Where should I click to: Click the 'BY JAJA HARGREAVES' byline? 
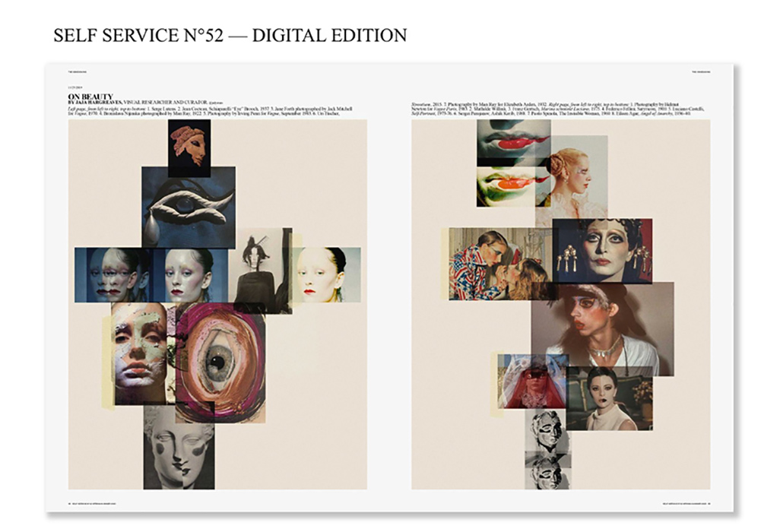tap(95, 102)
